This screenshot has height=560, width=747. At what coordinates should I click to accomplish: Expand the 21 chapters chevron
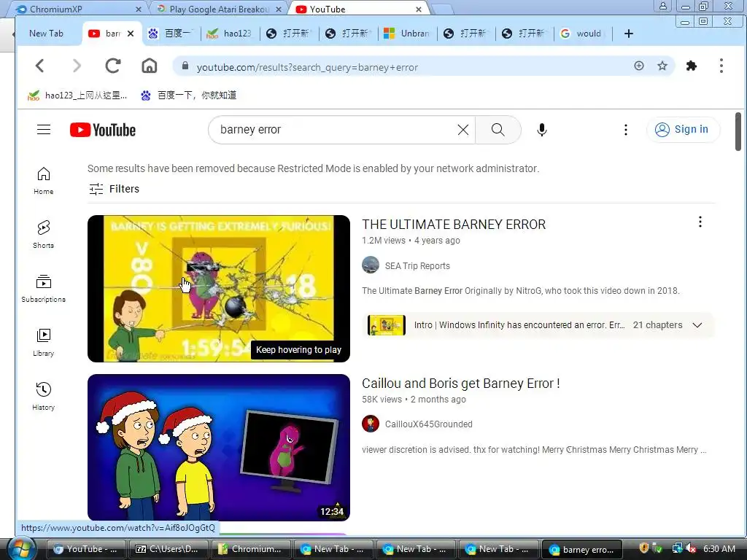pyautogui.click(x=697, y=325)
